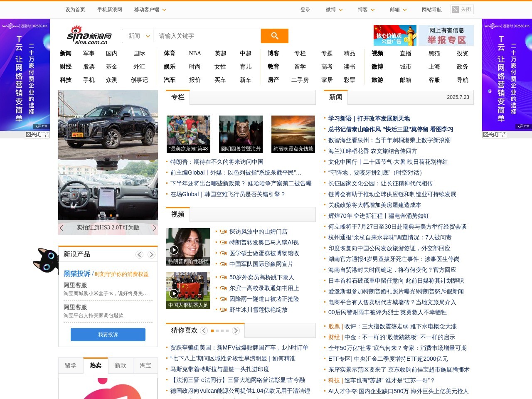The width and height of the screenshot is (532, 399).
Task: Open the 财经 navigation menu entry
Action: tap(65, 66)
